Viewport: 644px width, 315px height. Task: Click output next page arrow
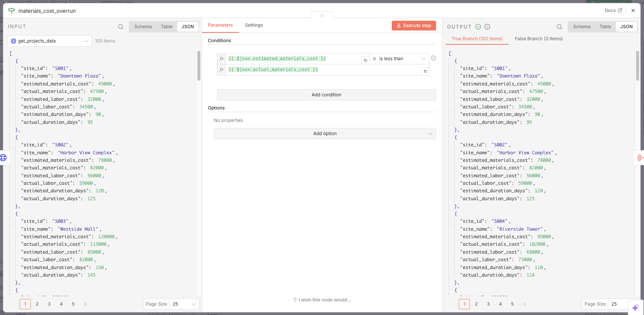point(524,304)
